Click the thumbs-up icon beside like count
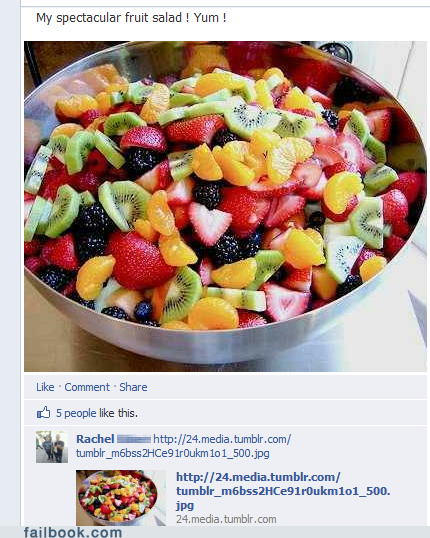Image resolution: width=430 pixels, height=538 pixels. pyautogui.click(x=44, y=412)
